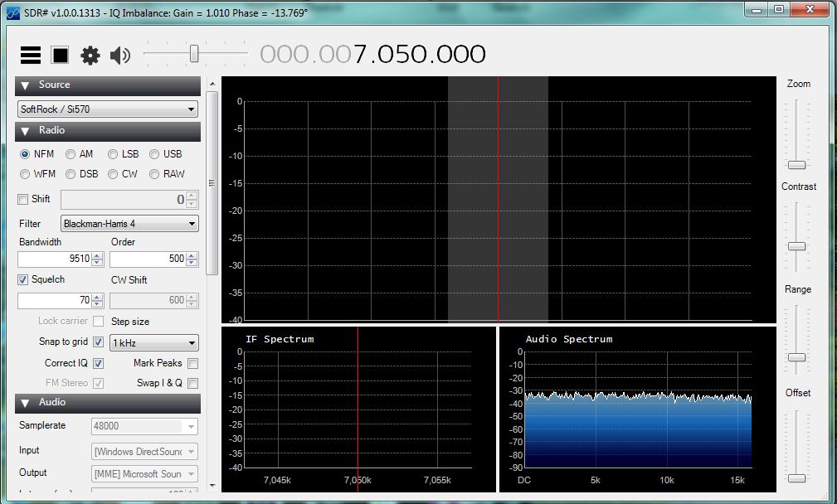
Task: Uncheck Correct IQ
Action: coord(98,363)
